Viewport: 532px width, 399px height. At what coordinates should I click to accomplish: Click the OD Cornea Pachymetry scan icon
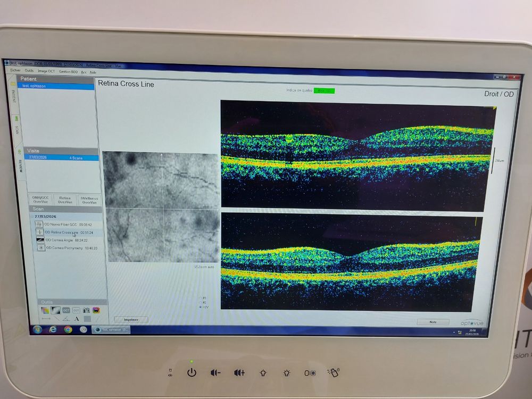41,248
